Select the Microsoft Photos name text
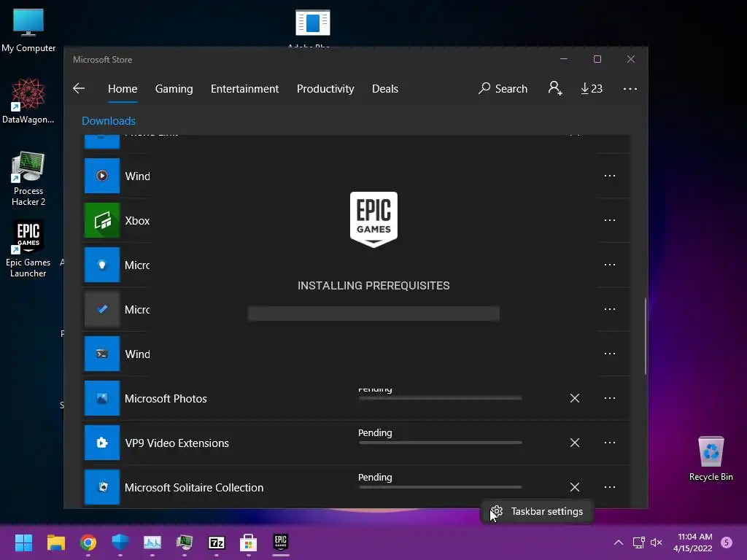The width and height of the screenshot is (747, 560). tap(166, 399)
